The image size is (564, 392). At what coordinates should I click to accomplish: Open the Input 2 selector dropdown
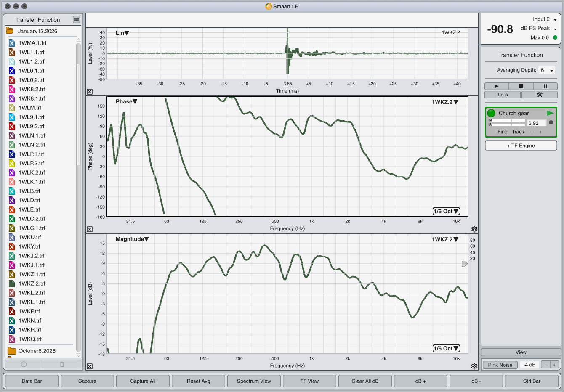tap(545, 19)
